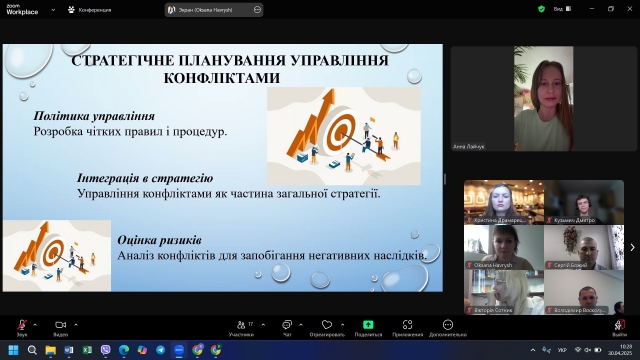Expand video options arrow next to camera

tap(76, 325)
